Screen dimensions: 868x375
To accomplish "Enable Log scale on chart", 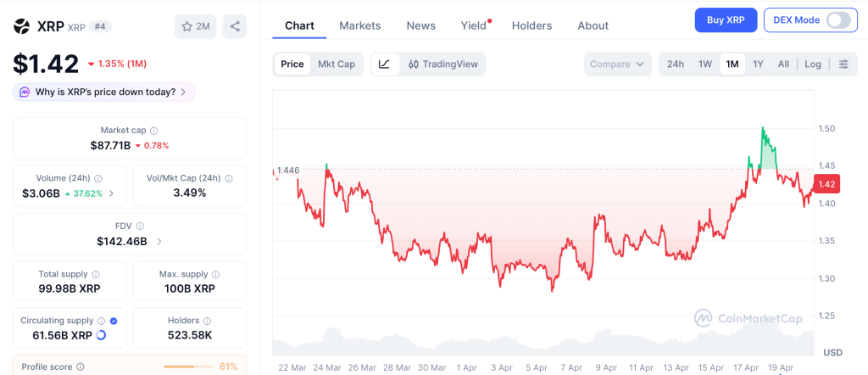I will 812,64.
